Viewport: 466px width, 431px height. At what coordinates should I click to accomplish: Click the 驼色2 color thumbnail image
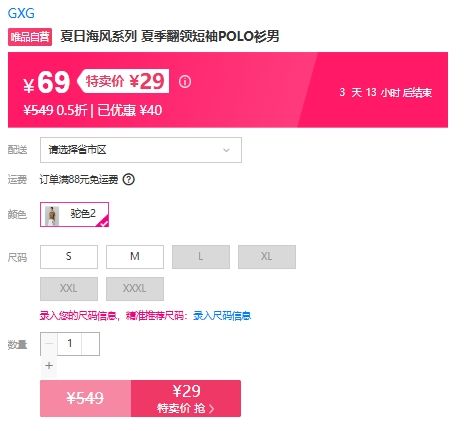click(52, 216)
